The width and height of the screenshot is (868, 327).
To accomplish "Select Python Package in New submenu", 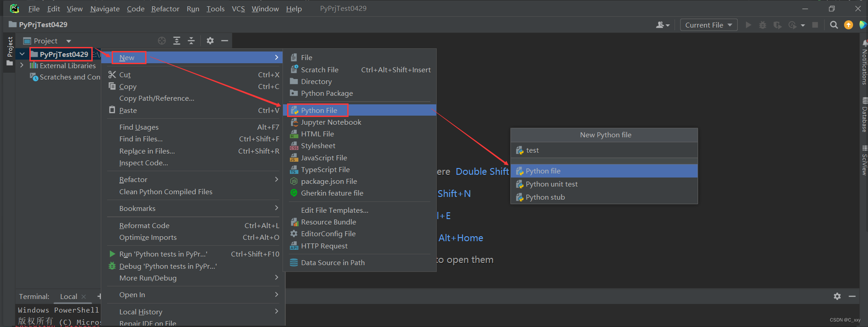I will pyautogui.click(x=360, y=93).
